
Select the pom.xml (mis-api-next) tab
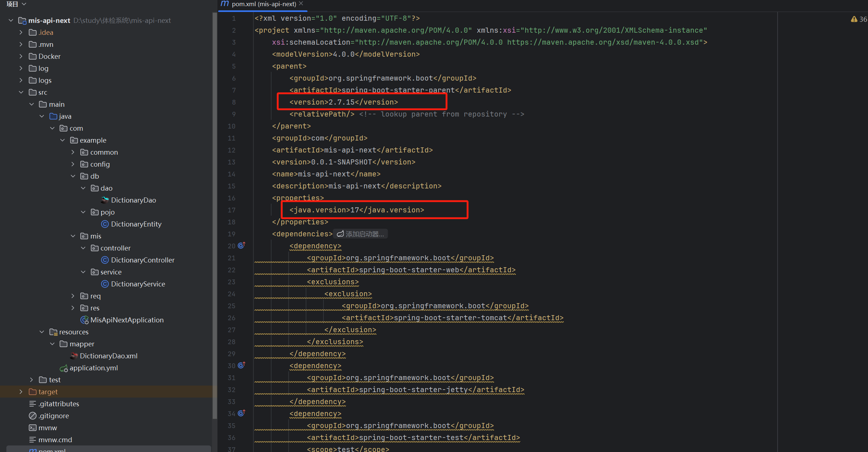tap(263, 4)
